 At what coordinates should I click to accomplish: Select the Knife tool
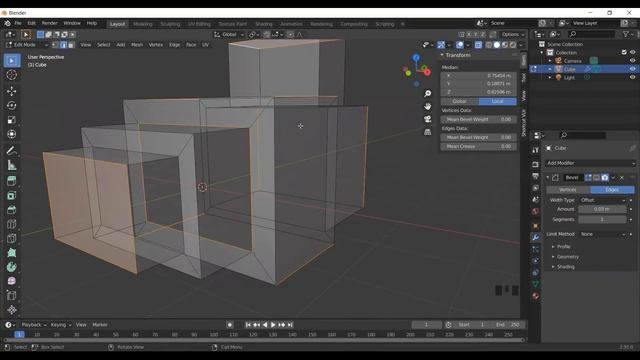12,238
